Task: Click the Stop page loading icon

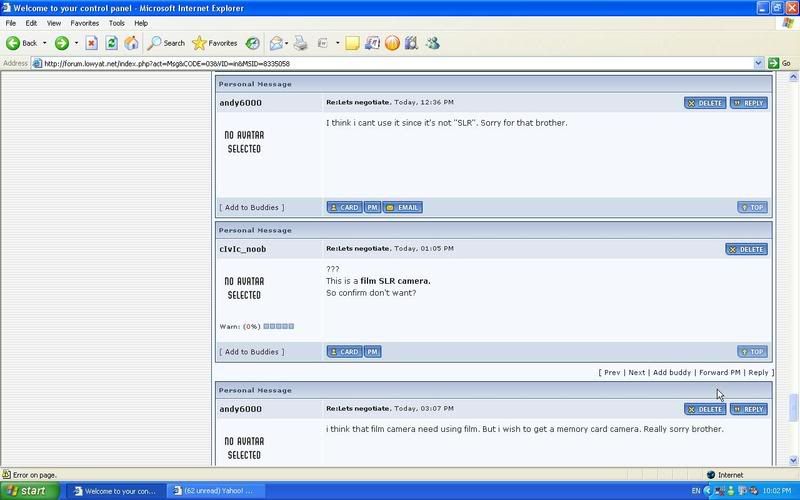Action: (91, 43)
